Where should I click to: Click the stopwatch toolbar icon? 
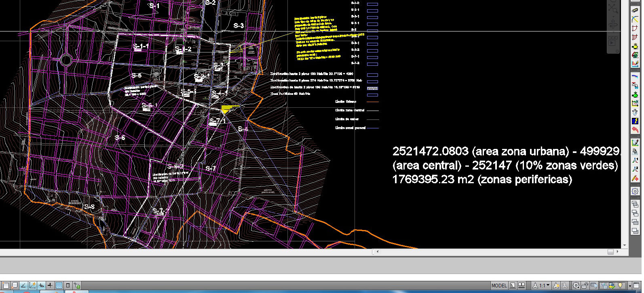pyautogui.click(x=635, y=112)
